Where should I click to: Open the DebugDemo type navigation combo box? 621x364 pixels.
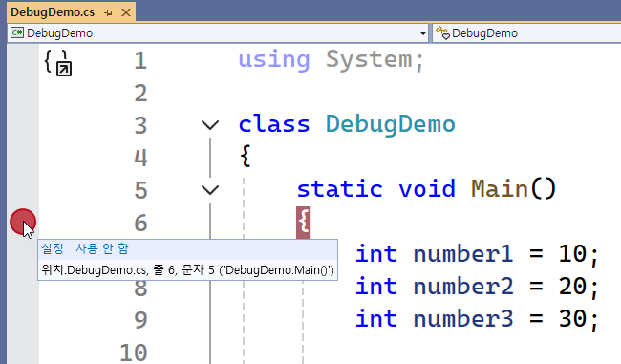tap(526, 33)
